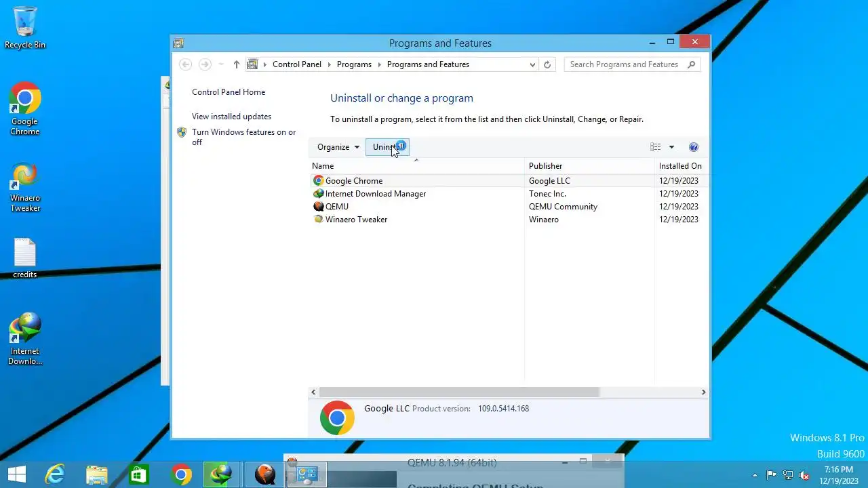The image size is (868, 488).
Task: Open the Google Chrome desktop shortcut
Action: coord(25,109)
